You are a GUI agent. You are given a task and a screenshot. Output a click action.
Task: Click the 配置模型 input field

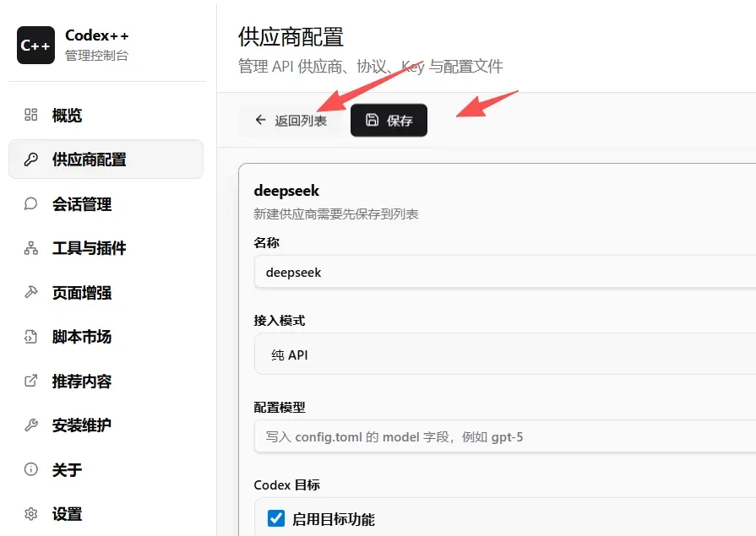(505, 436)
